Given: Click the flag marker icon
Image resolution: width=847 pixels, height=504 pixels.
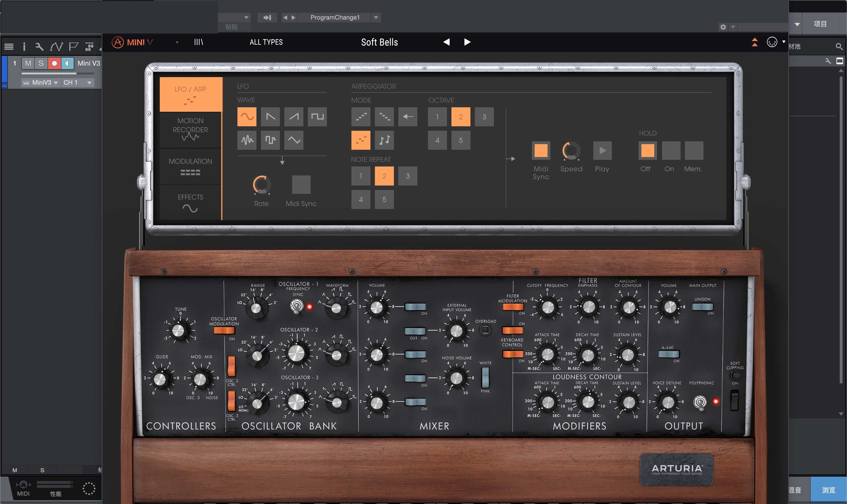Looking at the screenshot, I should tap(73, 47).
